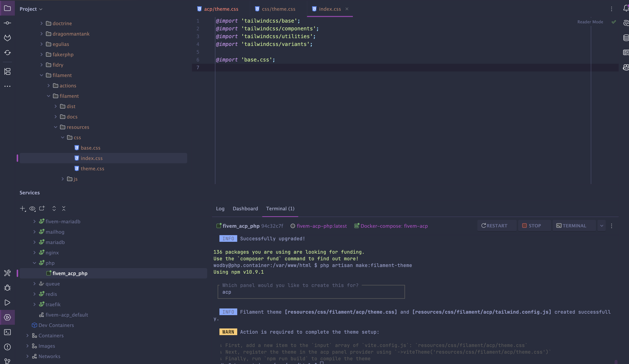Image resolution: width=629 pixels, height=364 pixels.
Task: Collapse the php service node
Action: [x=34, y=263]
